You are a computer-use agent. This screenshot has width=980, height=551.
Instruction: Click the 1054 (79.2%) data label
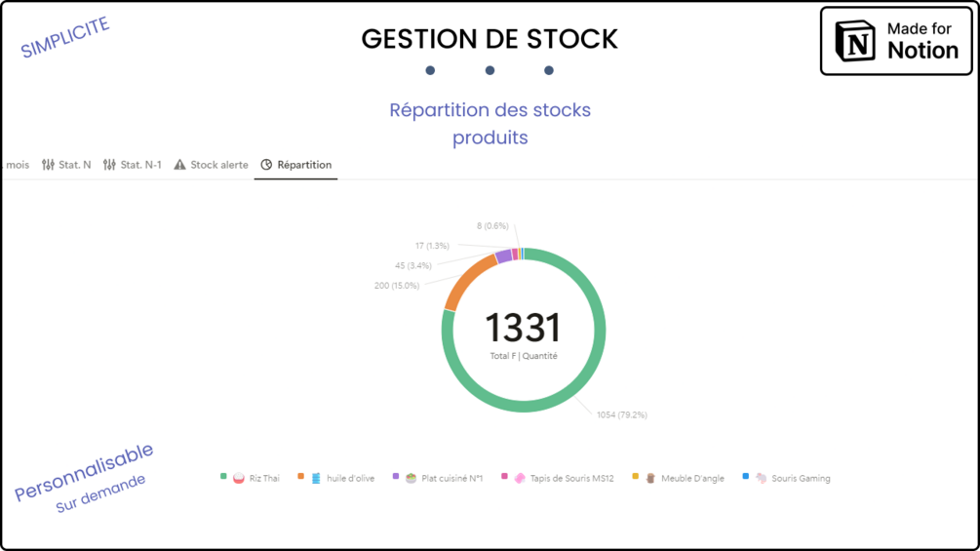pos(621,414)
